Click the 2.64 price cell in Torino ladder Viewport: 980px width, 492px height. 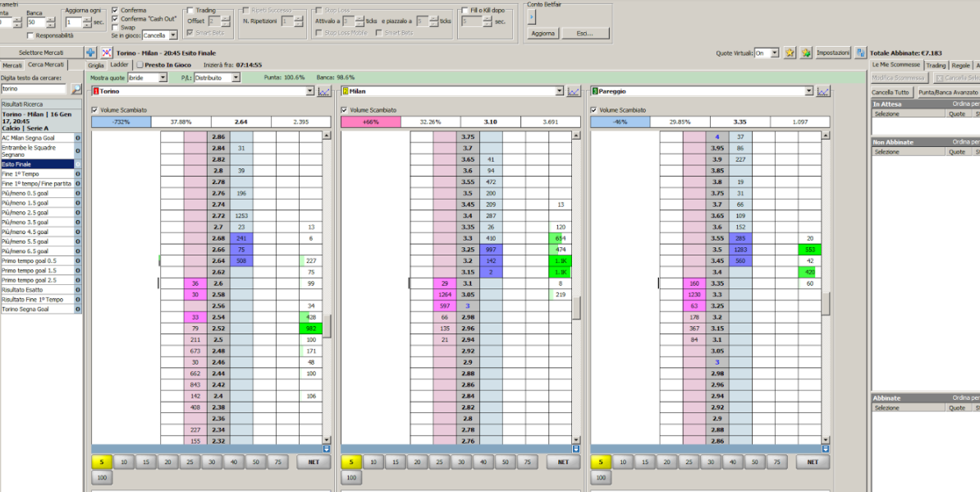(x=219, y=260)
